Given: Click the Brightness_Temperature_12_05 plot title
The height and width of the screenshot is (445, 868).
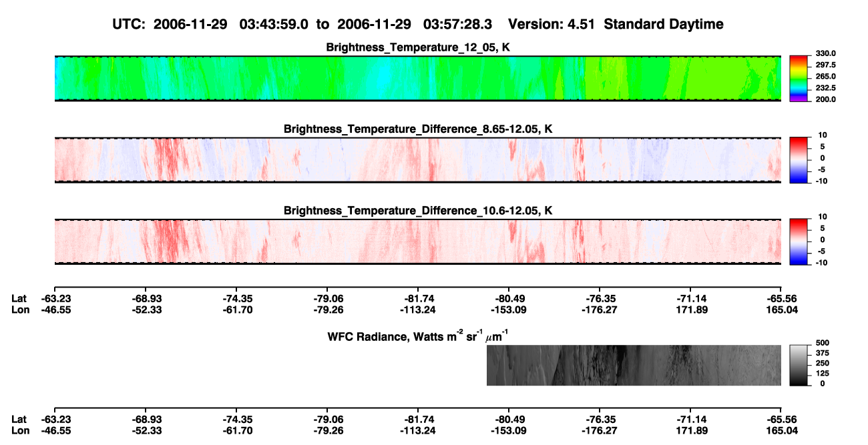Looking at the screenshot, I should coord(418,47).
